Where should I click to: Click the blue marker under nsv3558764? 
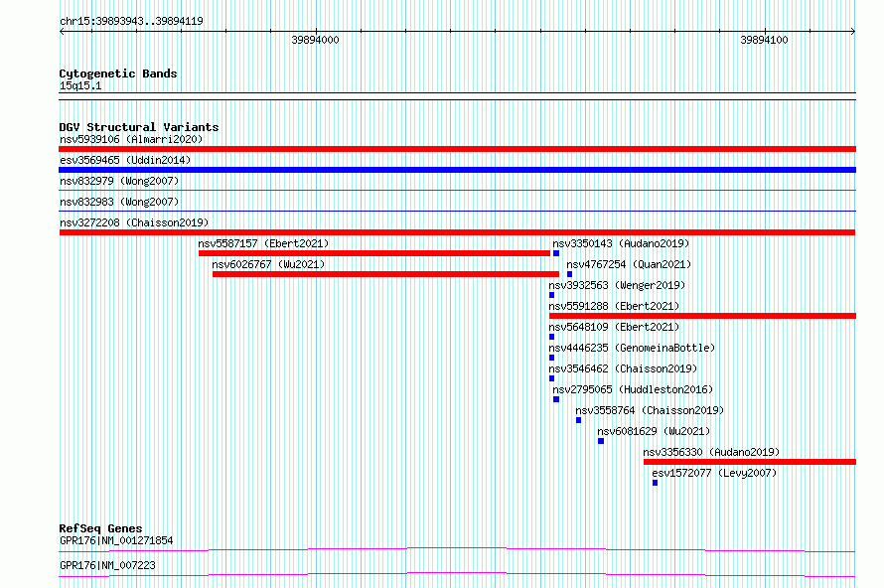coord(578,420)
